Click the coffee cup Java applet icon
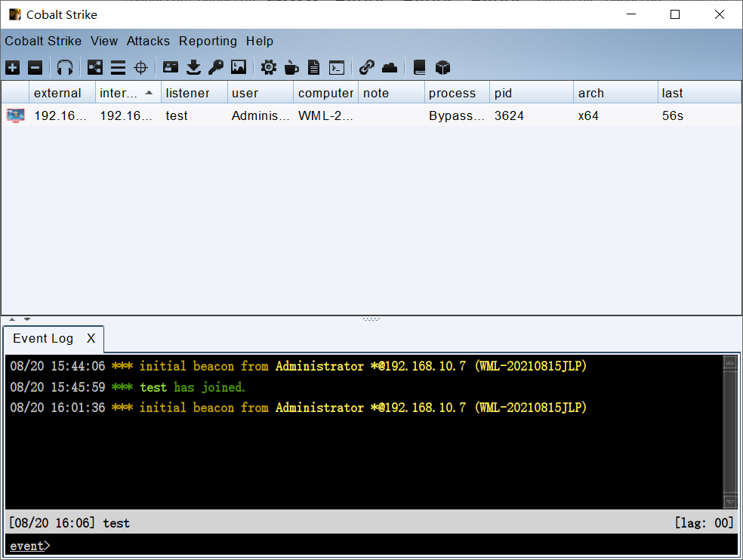Image resolution: width=743 pixels, height=560 pixels. coord(291,68)
